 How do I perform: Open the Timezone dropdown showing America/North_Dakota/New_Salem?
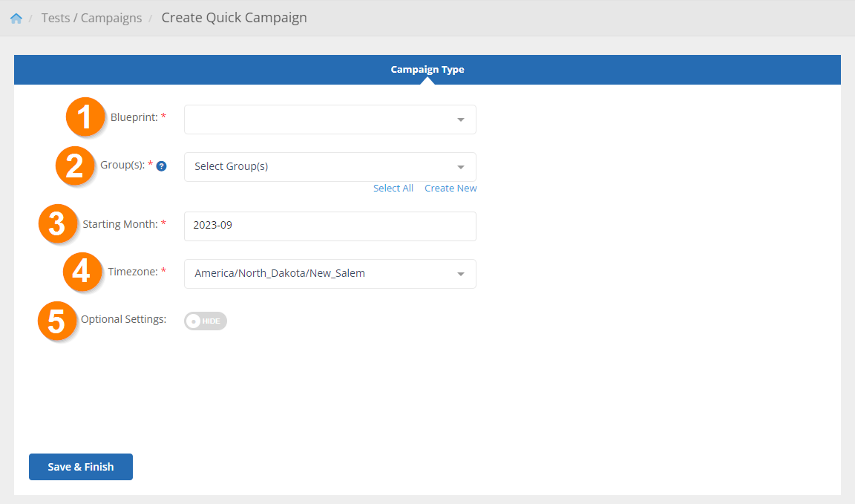click(330, 274)
